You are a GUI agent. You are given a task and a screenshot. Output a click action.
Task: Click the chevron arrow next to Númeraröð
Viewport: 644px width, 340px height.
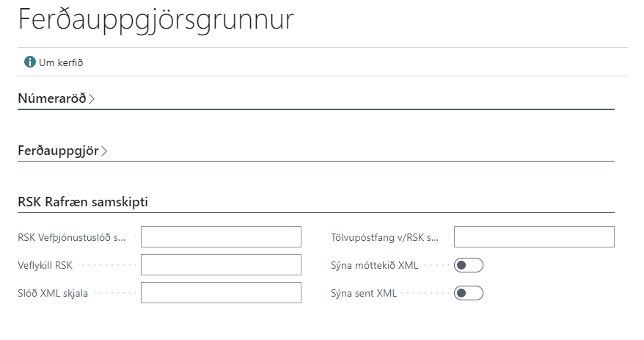coord(92,98)
